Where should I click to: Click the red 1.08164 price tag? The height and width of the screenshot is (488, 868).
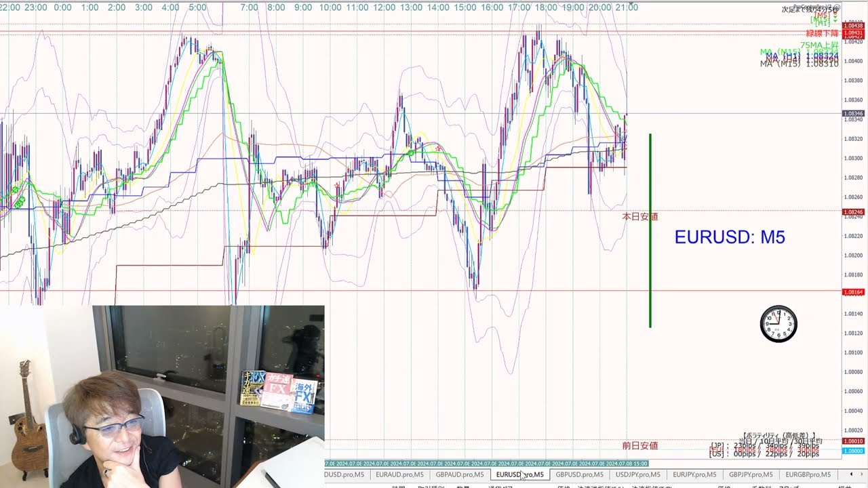tap(852, 292)
